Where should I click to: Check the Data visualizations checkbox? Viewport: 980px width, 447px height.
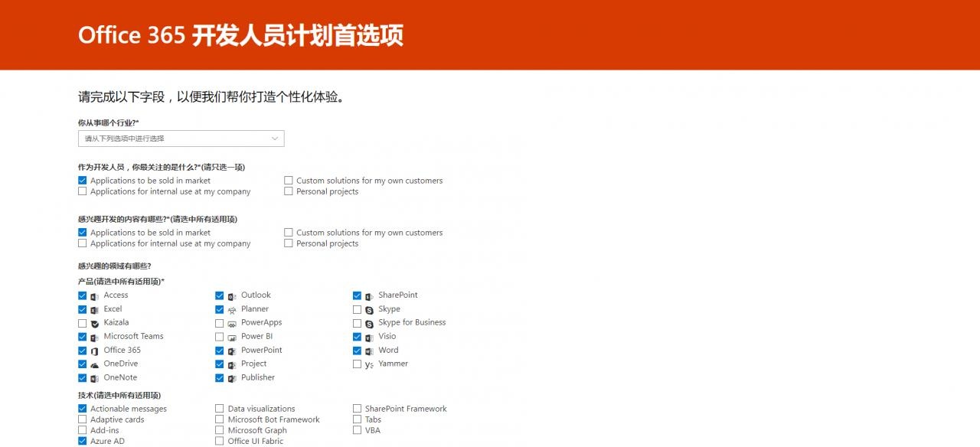tap(220, 409)
